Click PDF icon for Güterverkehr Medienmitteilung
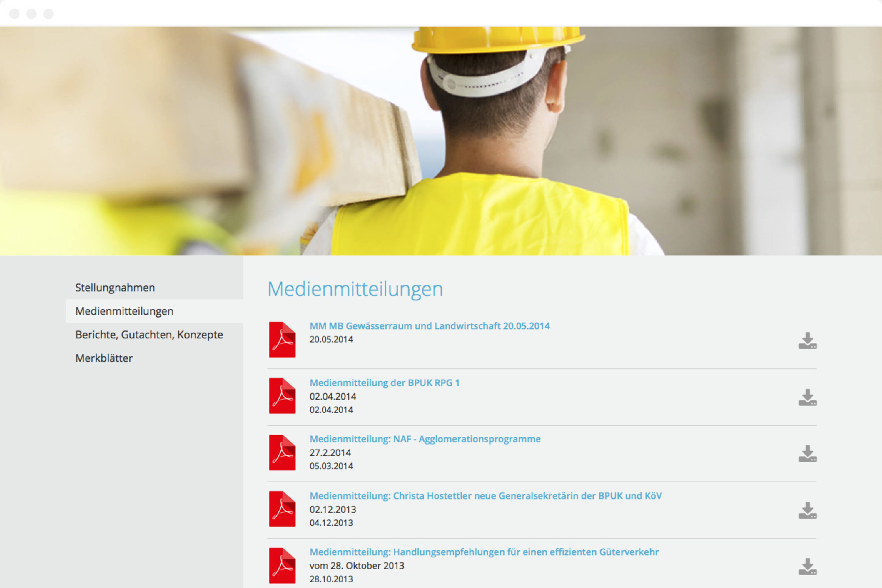The height and width of the screenshot is (588, 882). coord(282,565)
